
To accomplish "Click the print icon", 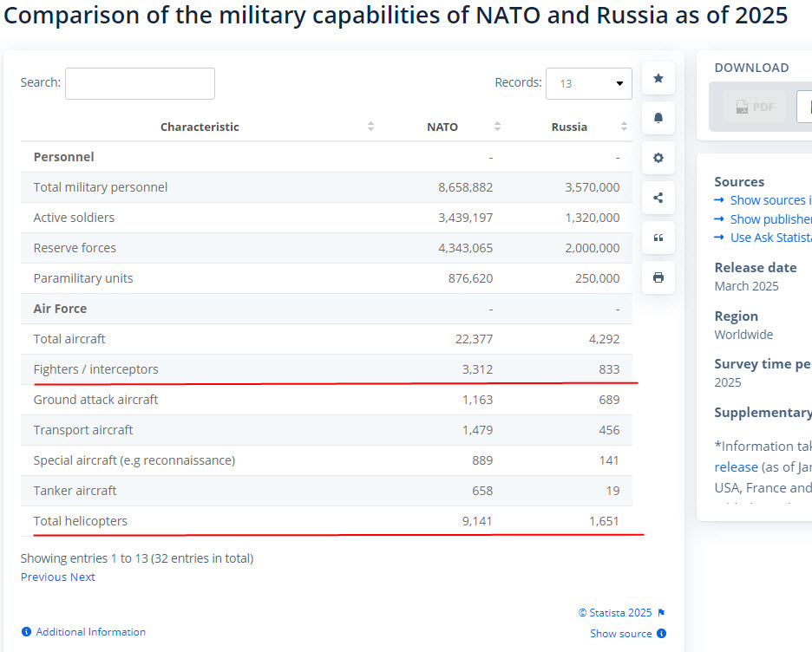I will pyautogui.click(x=658, y=277).
